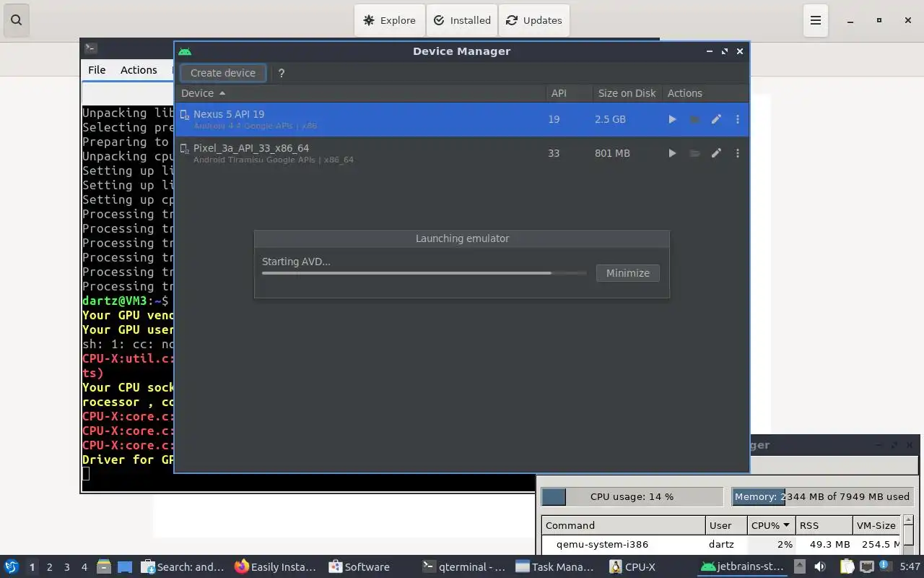This screenshot has width=924, height=578.
Task: Click the qterminal window title icon
Action: click(91, 48)
